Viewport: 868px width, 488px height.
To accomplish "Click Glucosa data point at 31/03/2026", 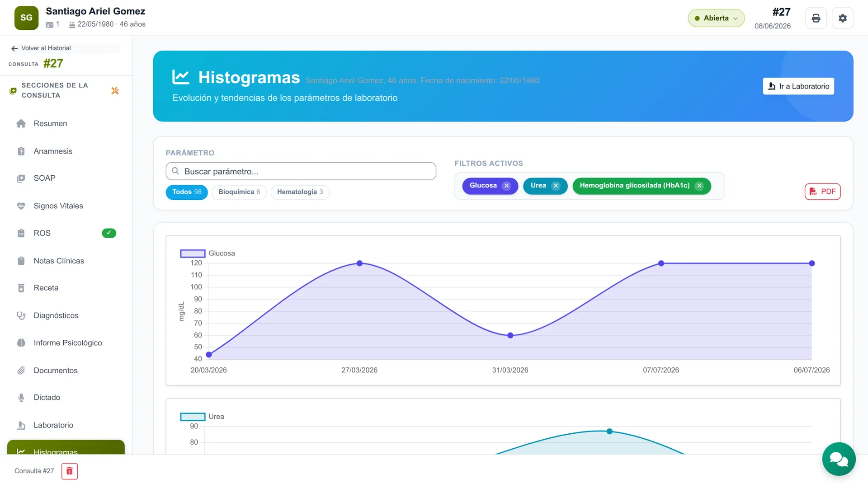I will pos(510,335).
